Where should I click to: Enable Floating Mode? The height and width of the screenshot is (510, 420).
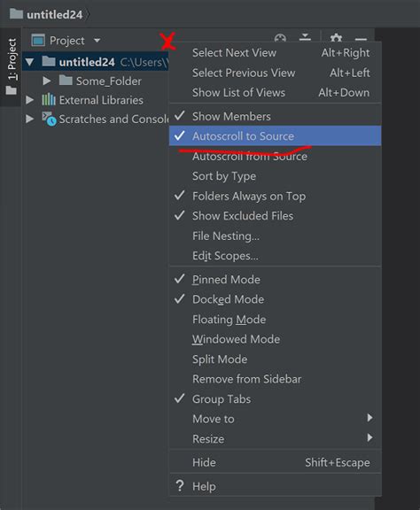pos(275,320)
